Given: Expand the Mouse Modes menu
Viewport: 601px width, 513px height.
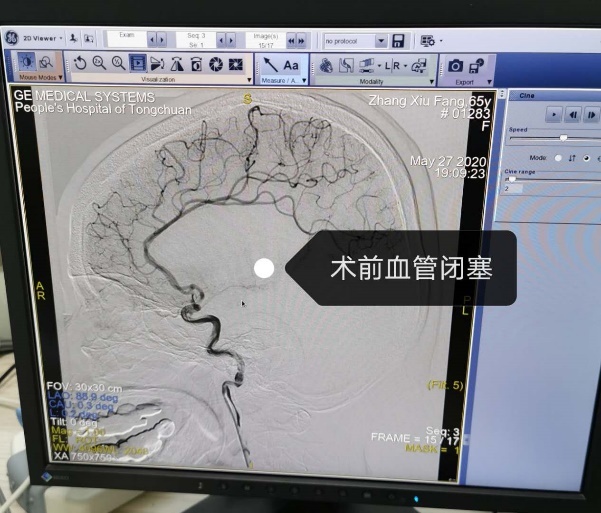Looking at the screenshot, I should [60, 78].
